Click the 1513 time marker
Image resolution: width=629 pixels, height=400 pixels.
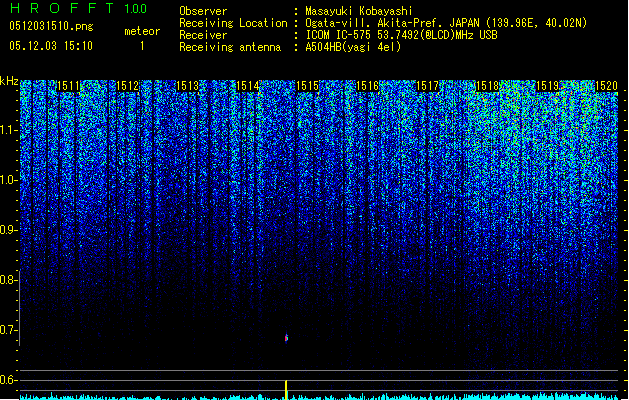coord(188,86)
